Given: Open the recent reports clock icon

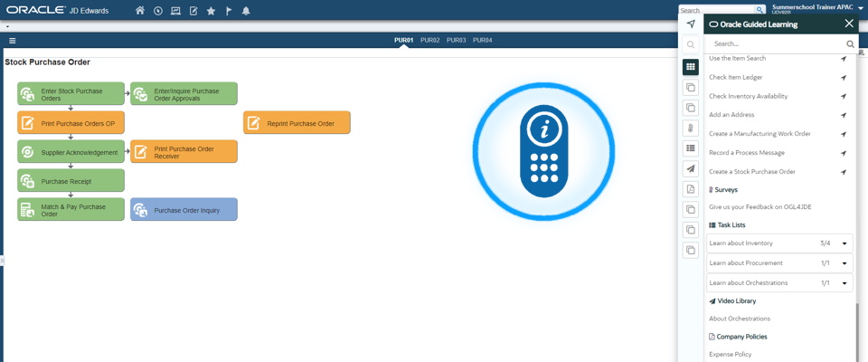Looking at the screenshot, I should click(157, 11).
